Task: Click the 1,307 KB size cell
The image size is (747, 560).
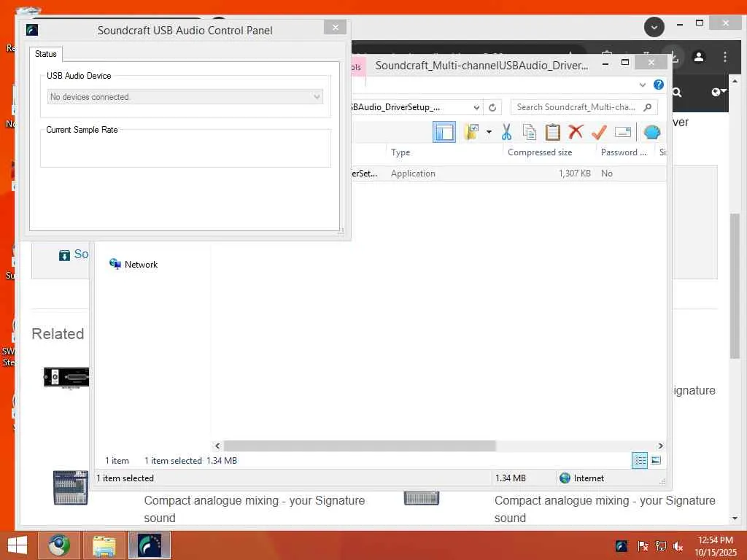Action: pos(575,174)
